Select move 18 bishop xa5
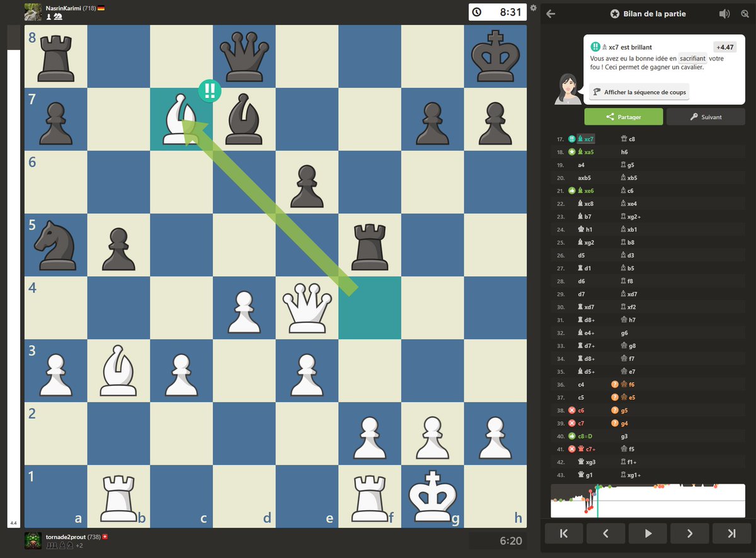This screenshot has width=756, height=558. click(586, 152)
